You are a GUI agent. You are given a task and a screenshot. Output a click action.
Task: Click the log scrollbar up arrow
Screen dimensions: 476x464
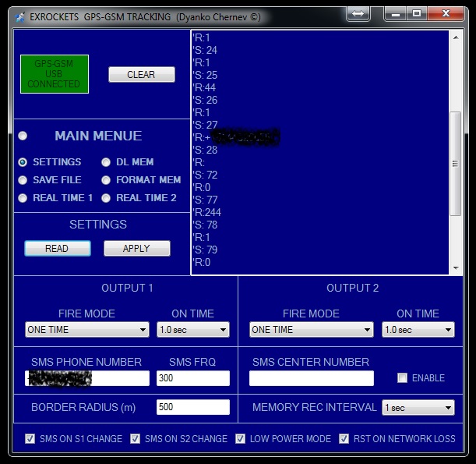[456, 37]
